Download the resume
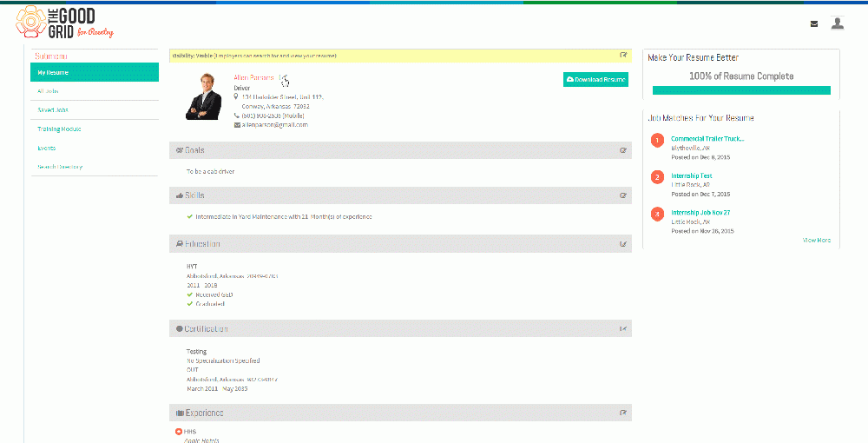 point(595,80)
